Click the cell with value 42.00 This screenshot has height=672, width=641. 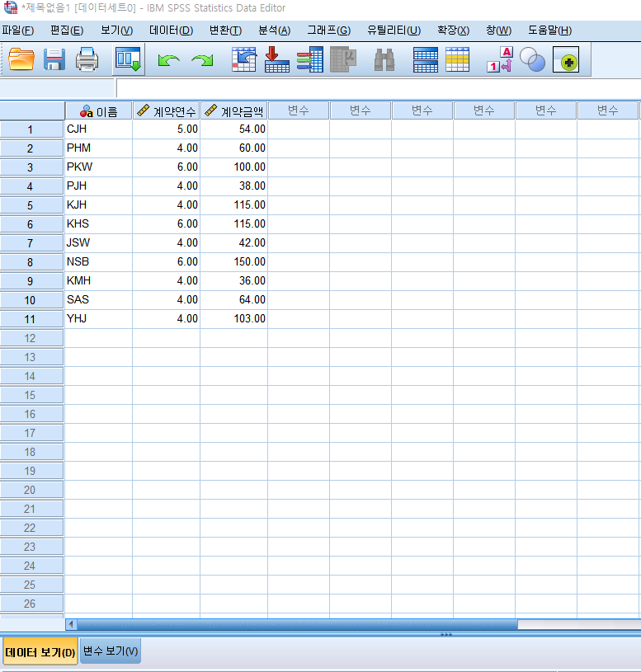click(x=234, y=242)
